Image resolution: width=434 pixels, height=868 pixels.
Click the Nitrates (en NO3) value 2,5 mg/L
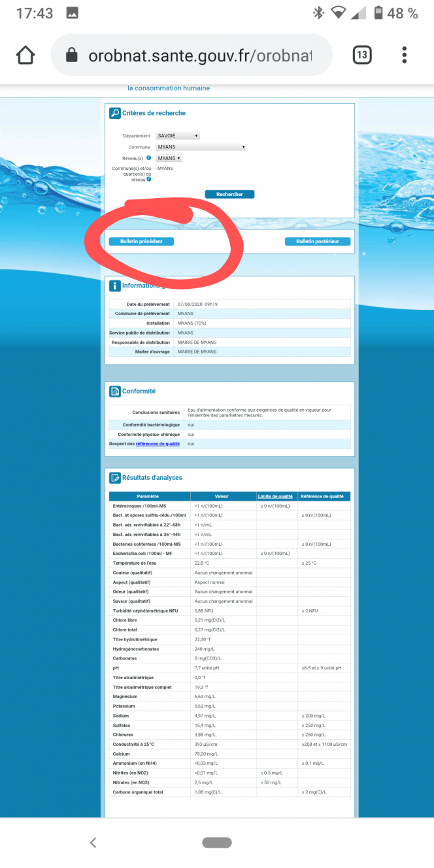[x=204, y=782]
